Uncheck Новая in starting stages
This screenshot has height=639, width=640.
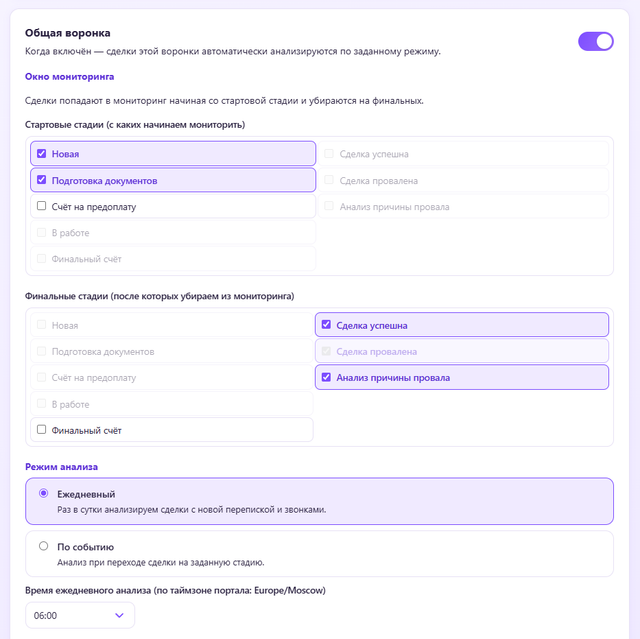point(42,153)
